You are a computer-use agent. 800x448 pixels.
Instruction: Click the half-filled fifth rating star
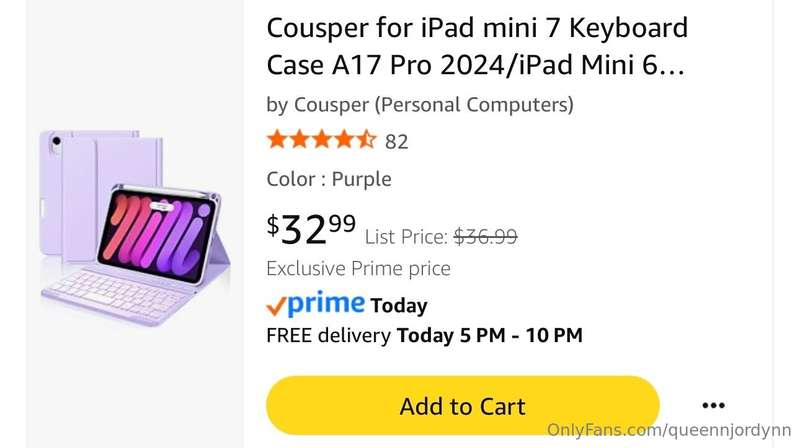point(366,139)
